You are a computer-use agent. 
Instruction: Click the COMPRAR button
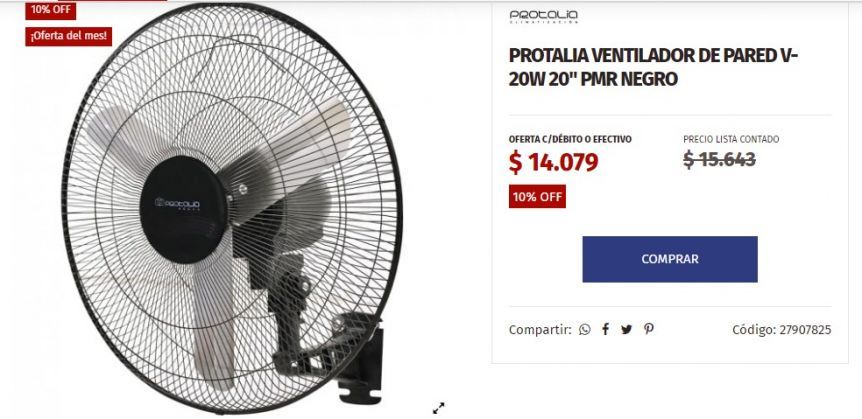(670, 259)
